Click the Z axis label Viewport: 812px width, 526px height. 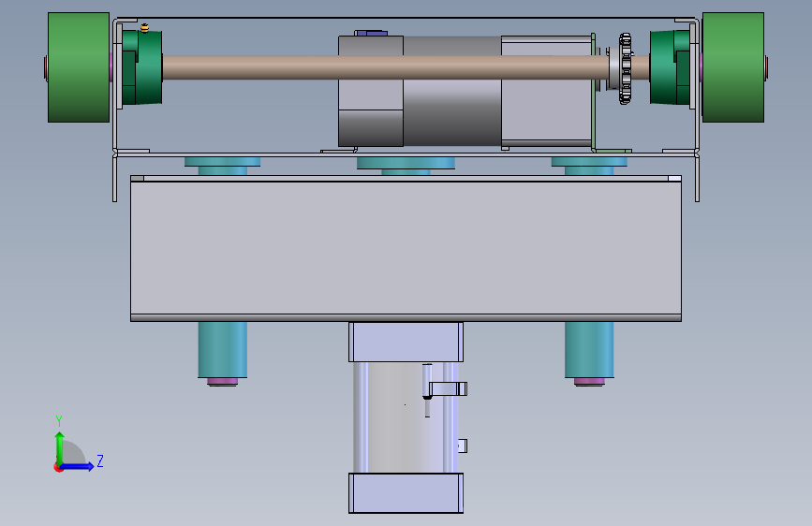pos(100,460)
